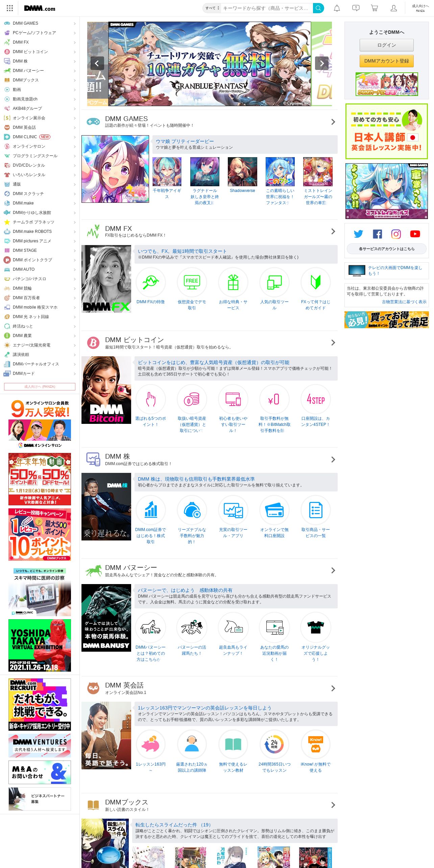
Task: Open テレビの大画面でDMMを楽しもう link
Action: [x=395, y=270]
